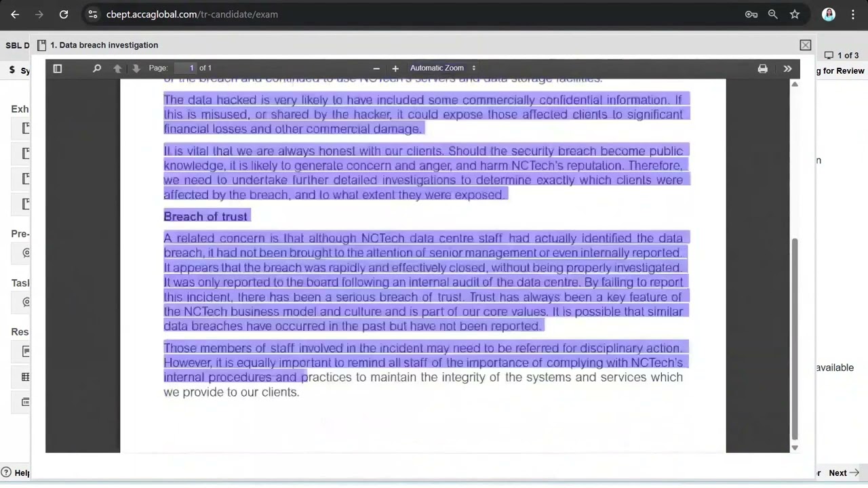868x488 pixels.
Task: Click the PDF page number field
Action: (185, 68)
